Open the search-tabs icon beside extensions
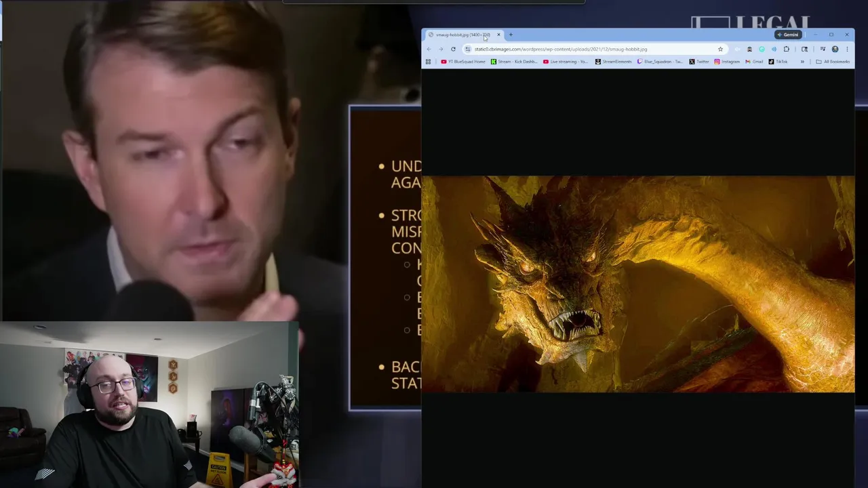 point(804,49)
